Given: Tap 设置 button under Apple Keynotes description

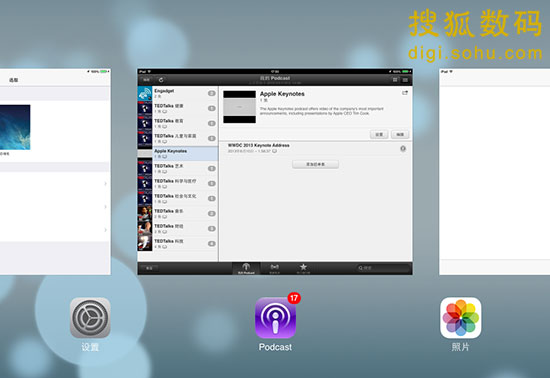Looking at the screenshot, I should [x=379, y=134].
